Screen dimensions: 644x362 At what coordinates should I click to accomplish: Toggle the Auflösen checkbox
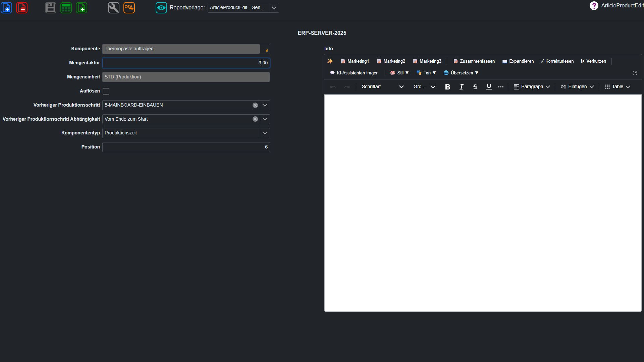[106, 91]
